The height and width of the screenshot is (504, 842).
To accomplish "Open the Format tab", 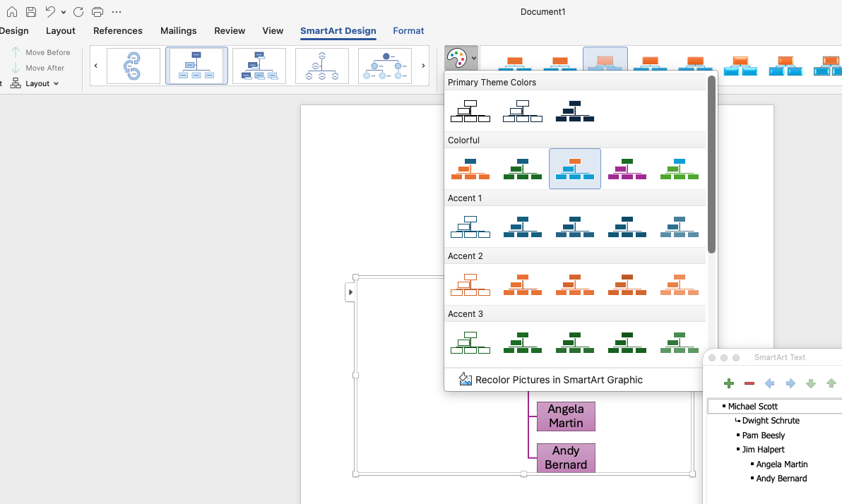I will coord(408,30).
